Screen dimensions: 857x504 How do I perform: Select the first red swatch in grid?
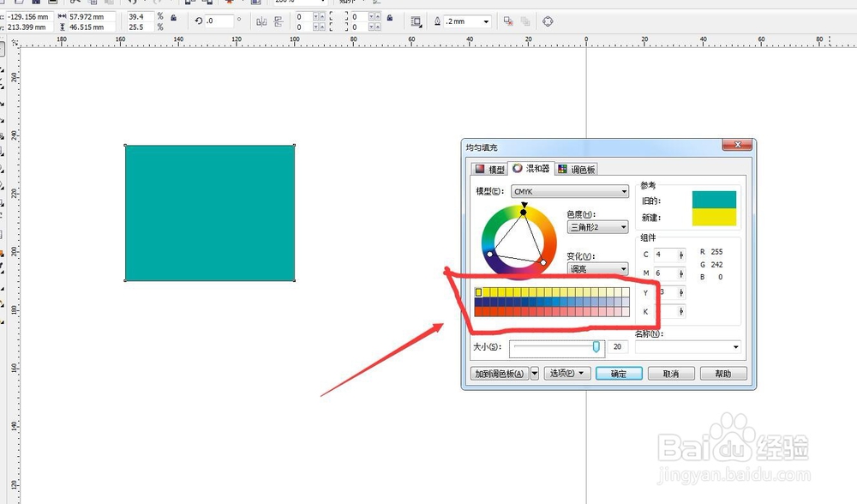click(479, 312)
